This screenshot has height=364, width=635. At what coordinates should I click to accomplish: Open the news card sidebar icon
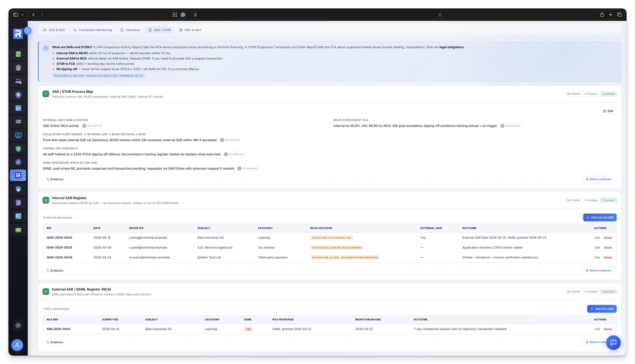click(x=18, y=122)
